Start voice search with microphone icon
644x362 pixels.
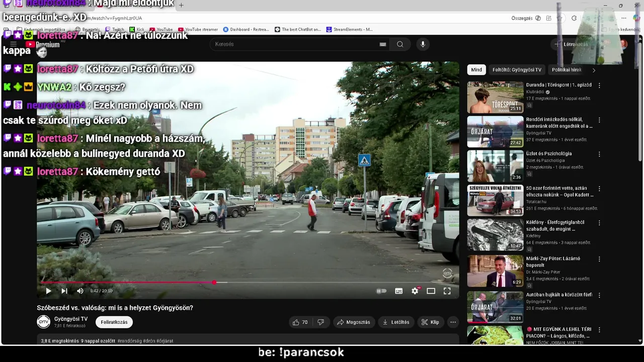(423, 44)
